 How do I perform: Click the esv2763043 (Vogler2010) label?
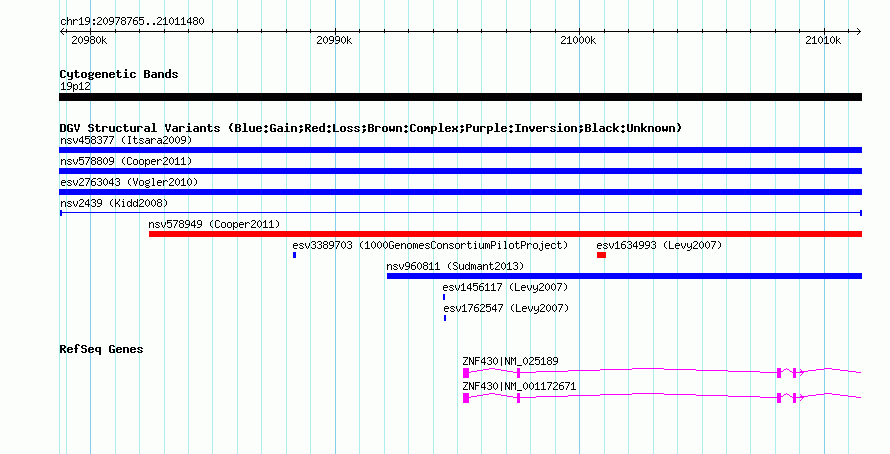[129, 182]
